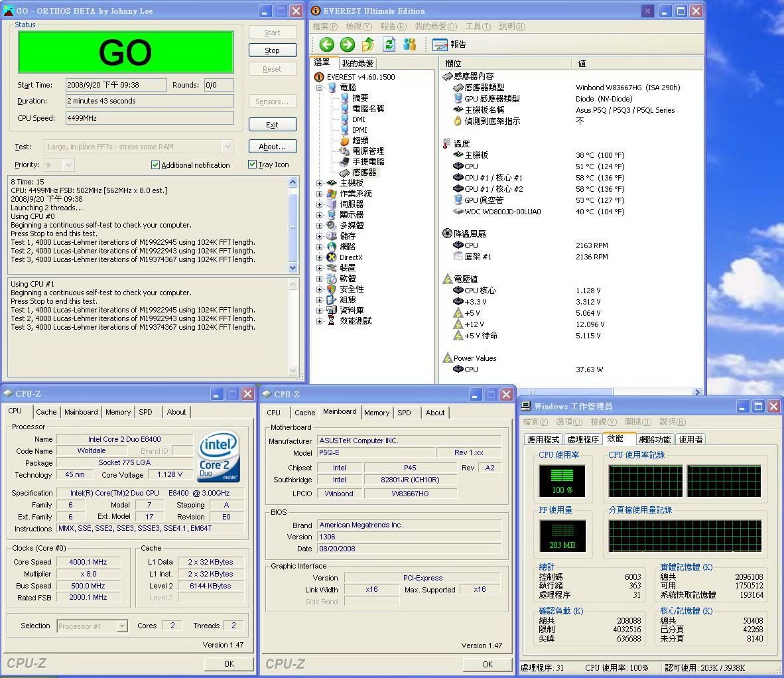Click the 安全性 security shield icon
This screenshot has width=784, height=678.
tap(331, 289)
